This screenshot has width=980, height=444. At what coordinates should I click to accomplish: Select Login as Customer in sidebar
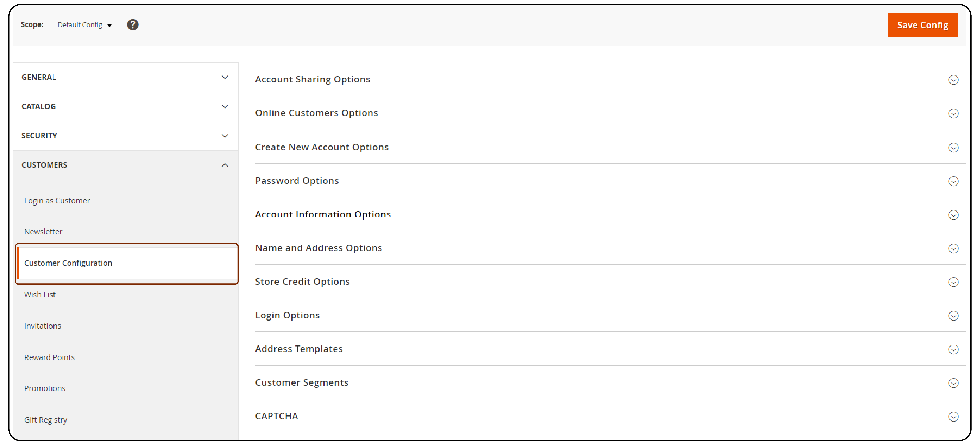[x=57, y=200]
